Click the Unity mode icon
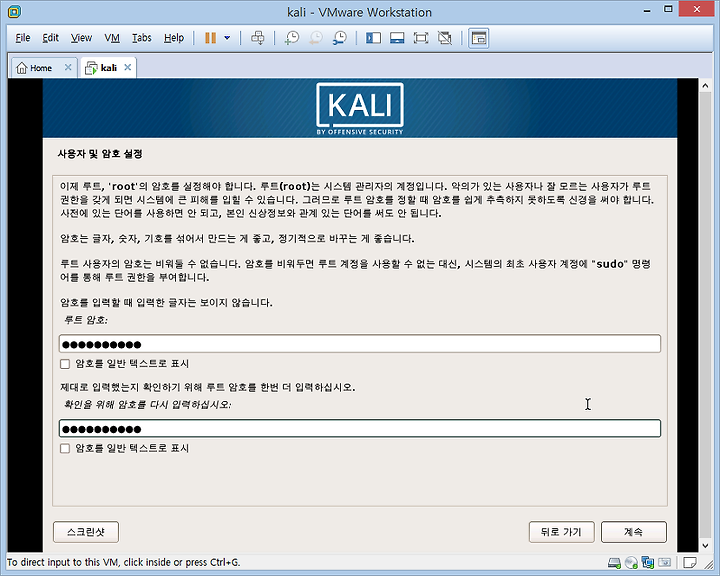 (x=445, y=38)
